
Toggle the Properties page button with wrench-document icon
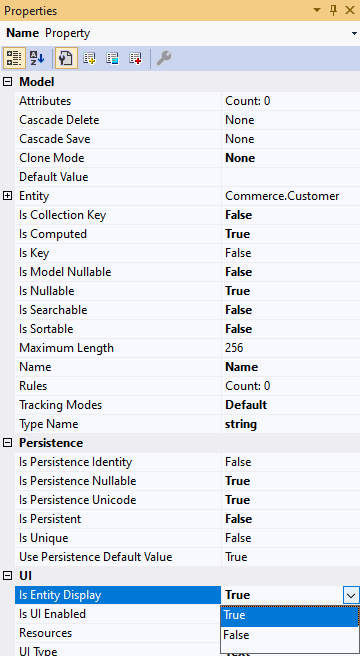coord(66,58)
